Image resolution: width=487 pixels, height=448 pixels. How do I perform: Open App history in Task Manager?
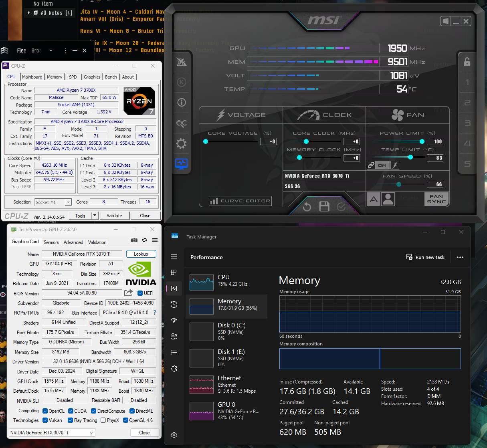174,305
